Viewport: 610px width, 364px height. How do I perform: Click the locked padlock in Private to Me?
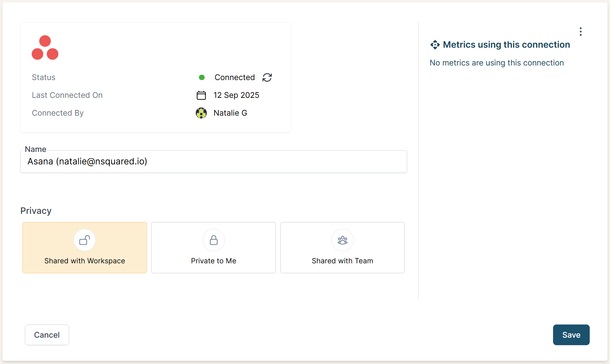[x=213, y=240]
